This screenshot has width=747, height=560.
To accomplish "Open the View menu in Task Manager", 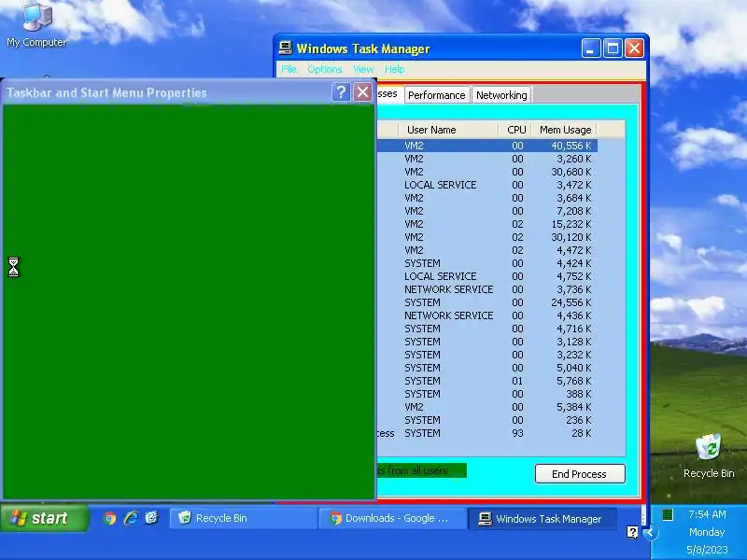I will click(x=363, y=69).
